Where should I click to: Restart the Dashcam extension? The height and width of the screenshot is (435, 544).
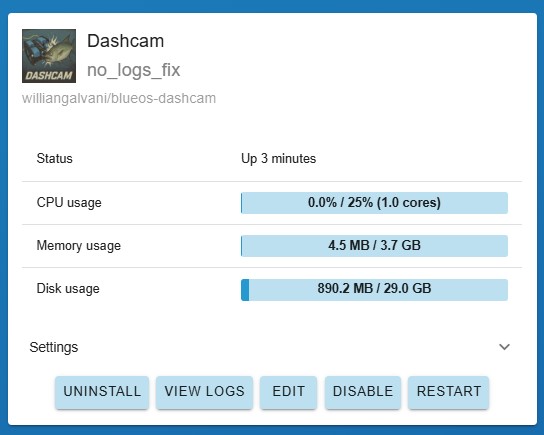click(x=449, y=392)
